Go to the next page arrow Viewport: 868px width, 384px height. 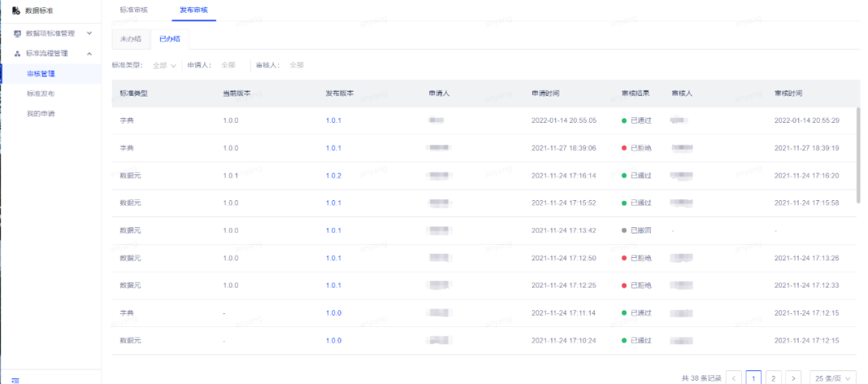coord(793,378)
